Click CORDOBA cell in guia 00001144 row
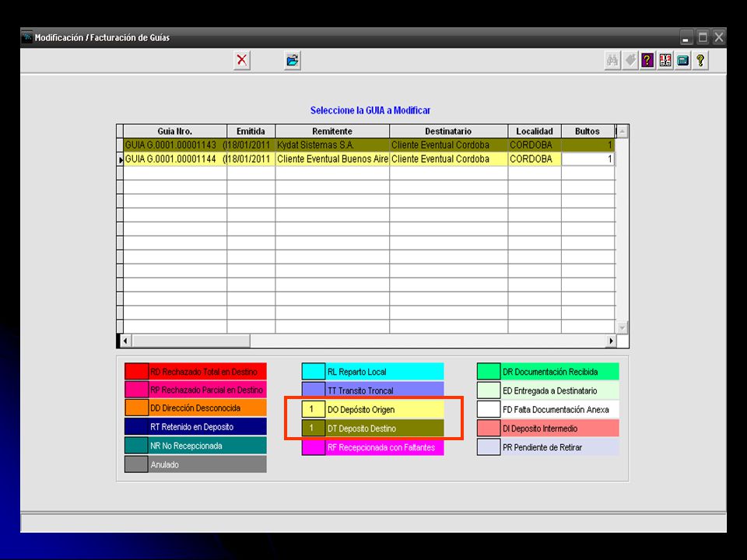The height and width of the screenshot is (560, 747). click(535, 159)
